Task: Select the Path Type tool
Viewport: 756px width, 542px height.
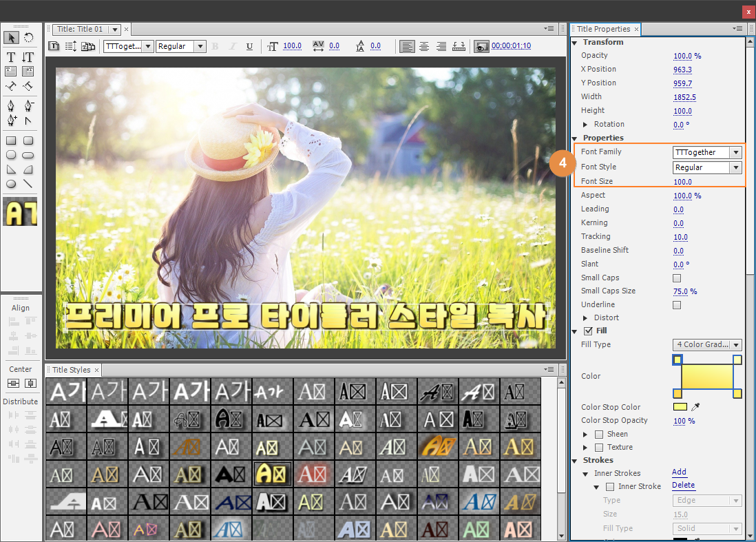Action: (x=11, y=86)
